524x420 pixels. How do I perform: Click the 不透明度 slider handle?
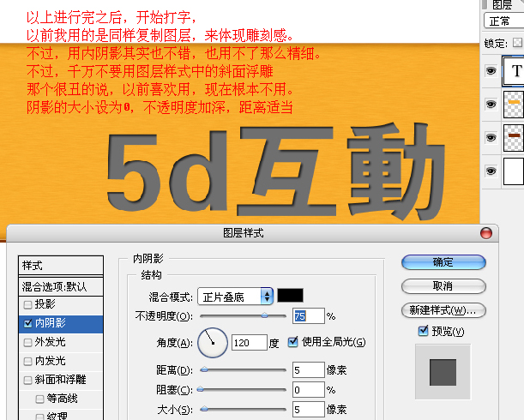264,315
